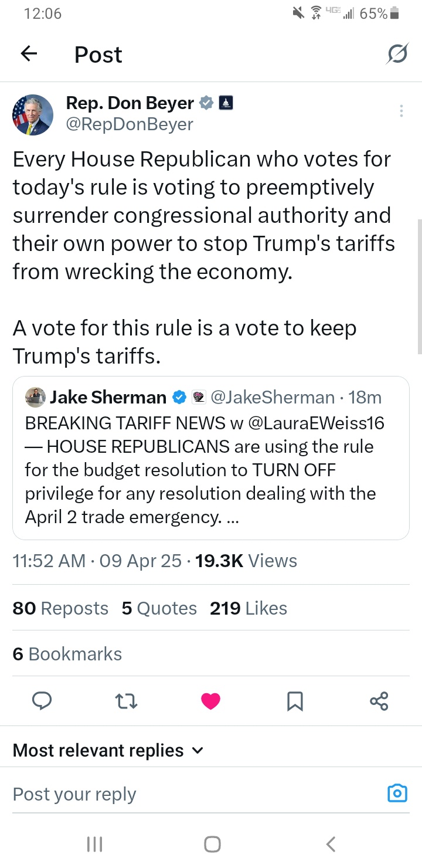The width and height of the screenshot is (422, 868).
Task: Tap the Android recent apps button
Action: [94, 844]
